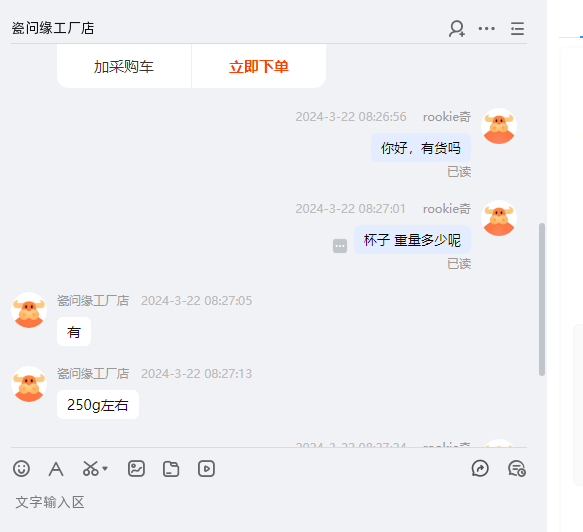Click the send image icon
Image resolution: width=583 pixels, height=532 pixels.
coord(136,468)
